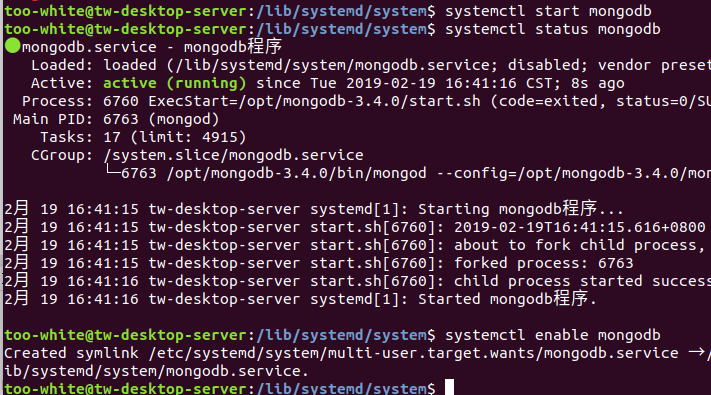Click the 'Tasks: 17 (limit: 4915)' line

[143, 137]
